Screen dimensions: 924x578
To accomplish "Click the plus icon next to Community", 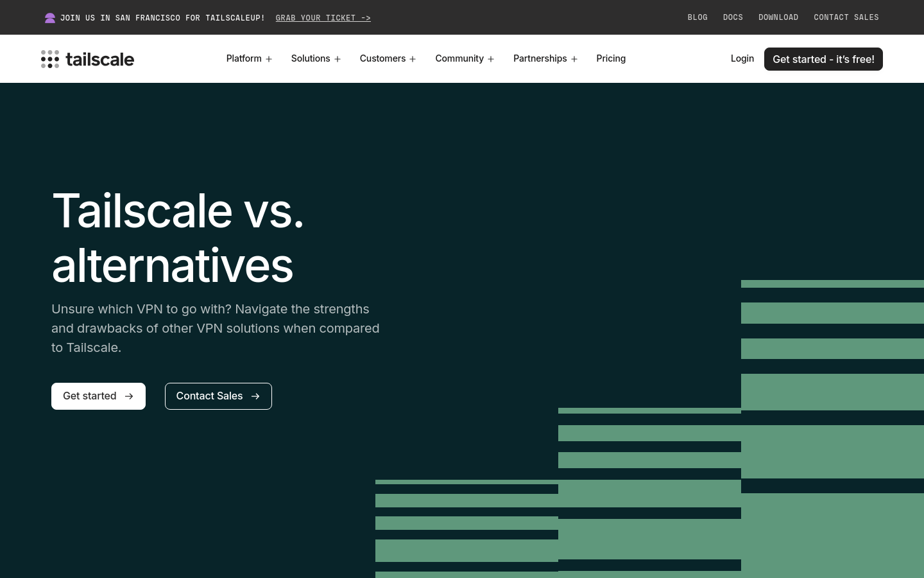I will coord(491,59).
